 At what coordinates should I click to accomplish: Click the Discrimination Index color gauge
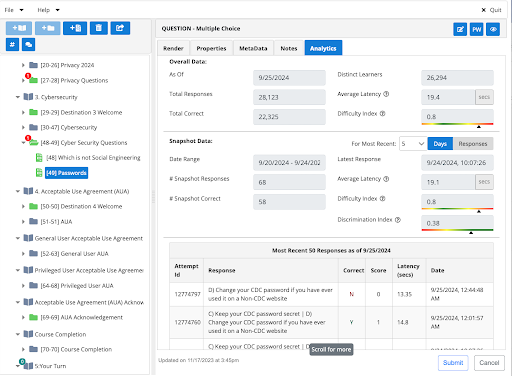coord(457,230)
